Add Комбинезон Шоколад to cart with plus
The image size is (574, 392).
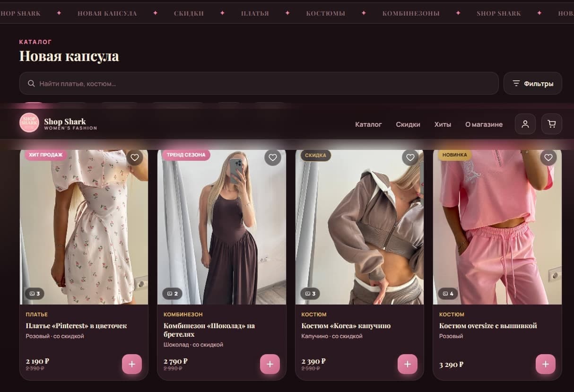[x=270, y=364]
